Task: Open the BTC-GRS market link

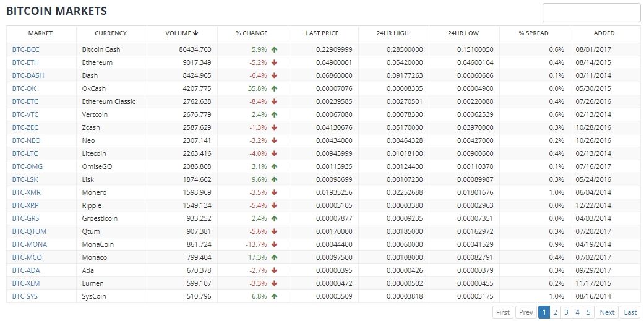Action: click(x=25, y=219)
